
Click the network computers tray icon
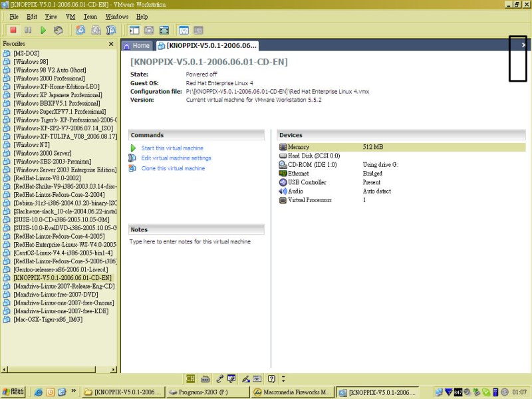pos(439,392)
